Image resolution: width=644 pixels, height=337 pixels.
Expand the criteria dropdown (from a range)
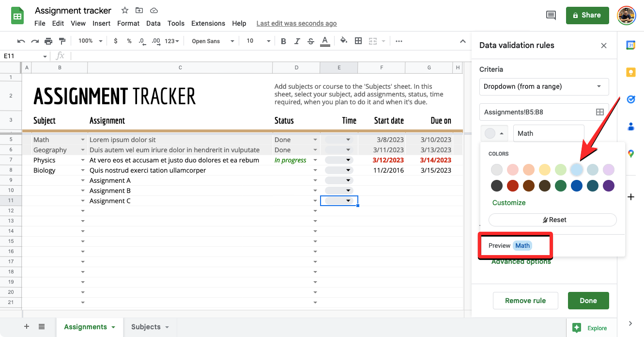tap(544, 86)
